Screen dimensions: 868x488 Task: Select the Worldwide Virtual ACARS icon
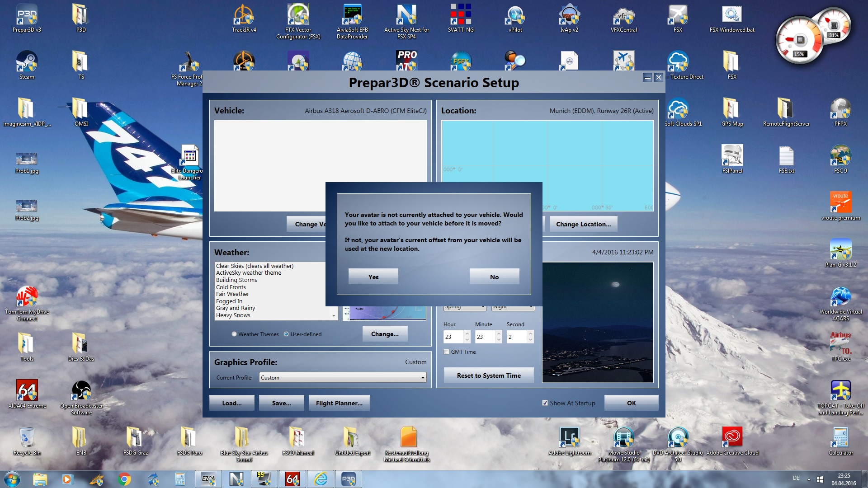click(x=840, y=304)
